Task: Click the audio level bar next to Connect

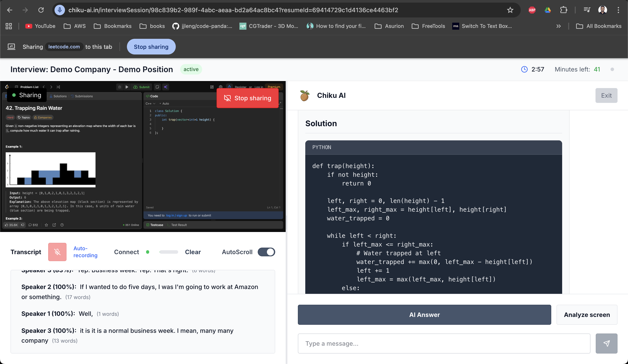Action: [x=169, y=252]
